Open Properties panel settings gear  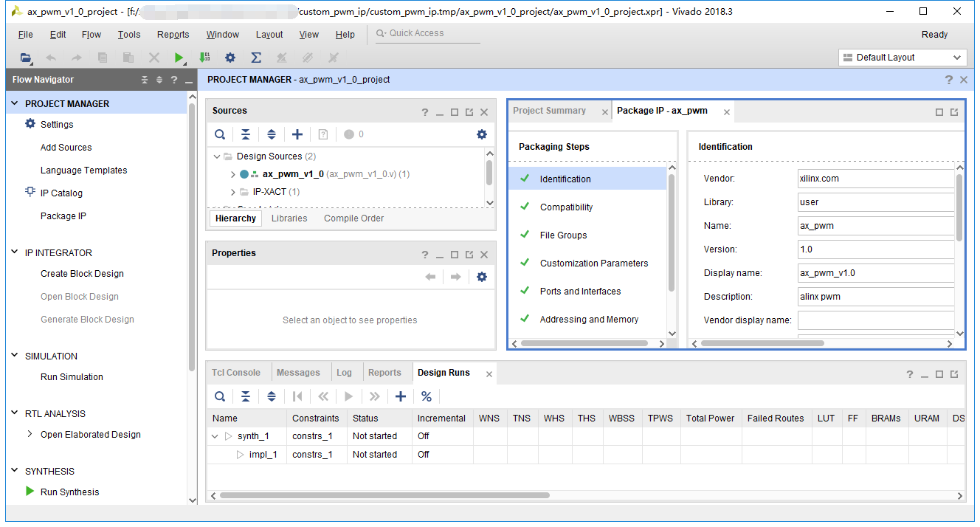click(482, 277)
